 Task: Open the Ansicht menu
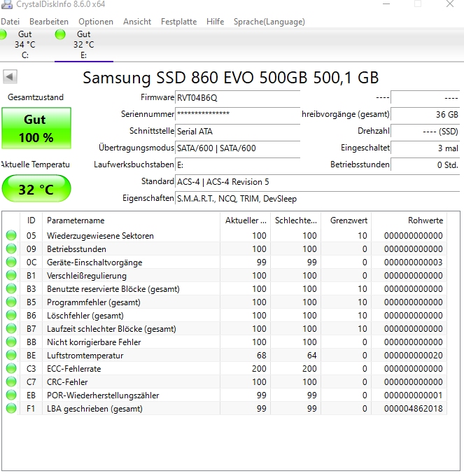pyautogui.click(x=137, y=22)
